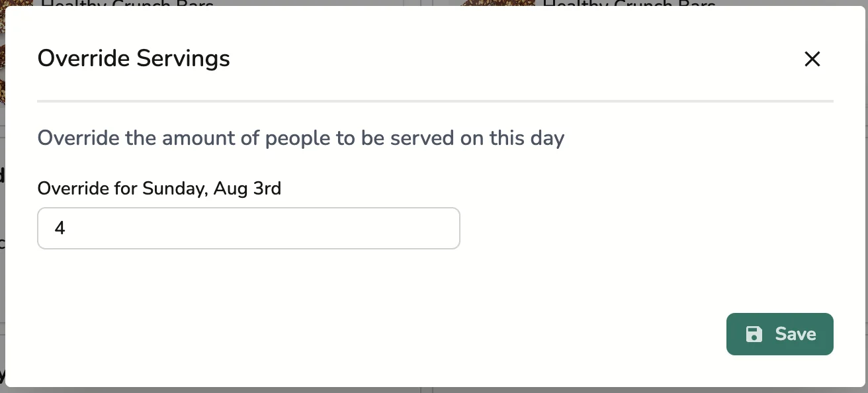
Task: Click Save to confirm servings override
Action: [779, 334]
